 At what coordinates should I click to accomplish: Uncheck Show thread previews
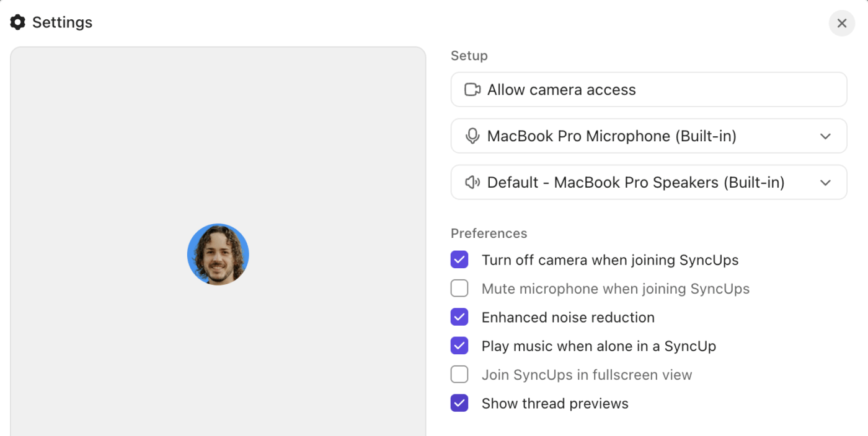459,403
